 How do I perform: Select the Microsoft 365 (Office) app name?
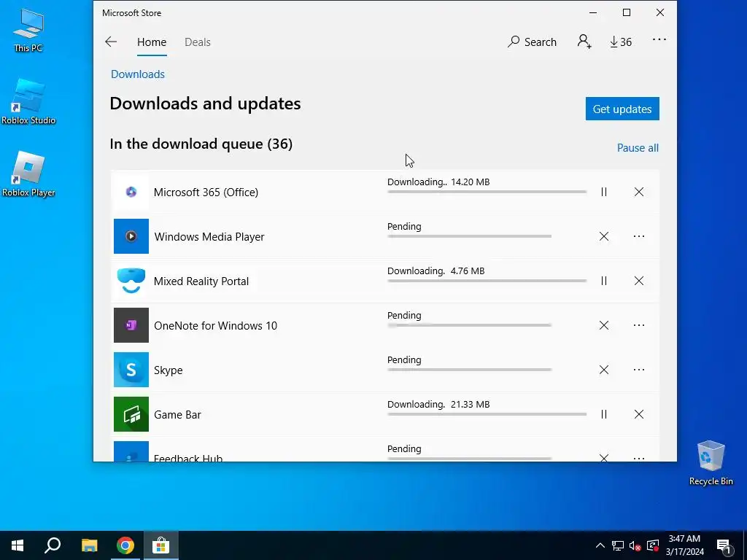click(x=206, y=192)
